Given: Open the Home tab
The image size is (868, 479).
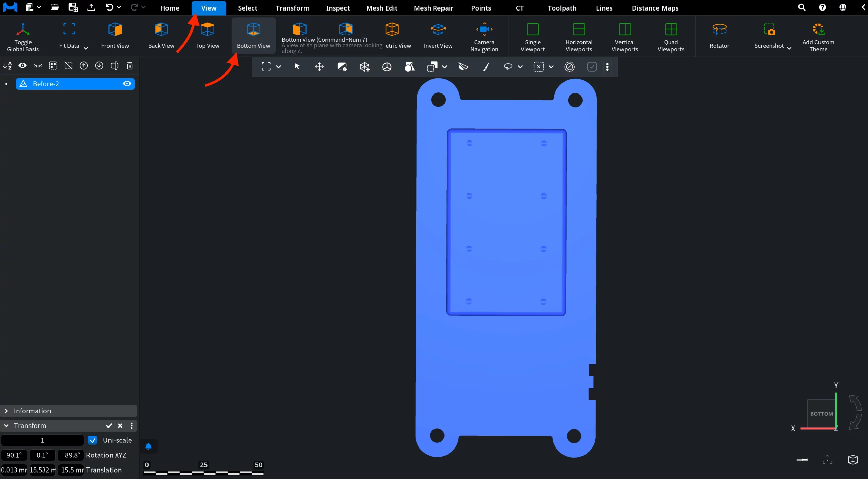Looking at the screenshot, I should click(170, 8).
